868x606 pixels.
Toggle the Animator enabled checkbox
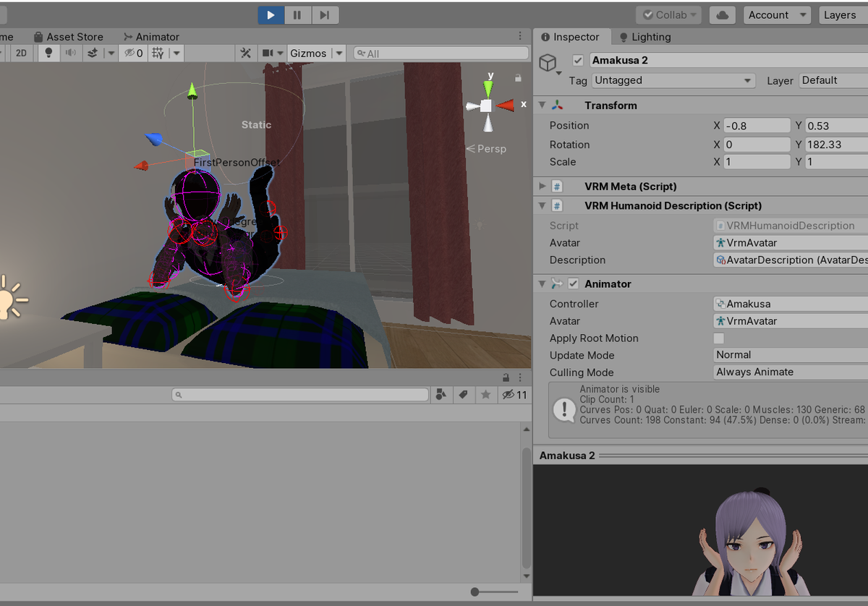(574, 283)
